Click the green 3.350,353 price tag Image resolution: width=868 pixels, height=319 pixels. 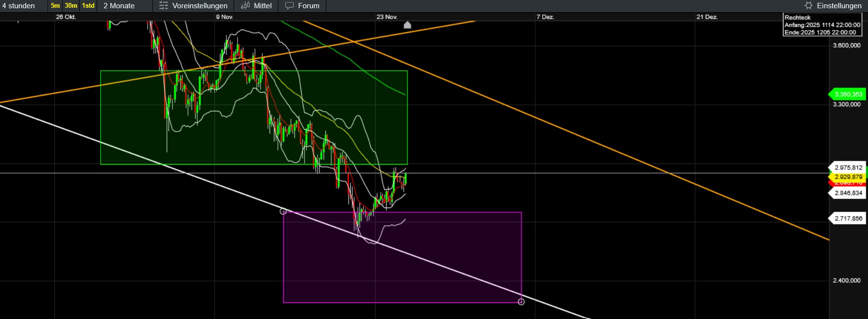(x=848, y=94)
